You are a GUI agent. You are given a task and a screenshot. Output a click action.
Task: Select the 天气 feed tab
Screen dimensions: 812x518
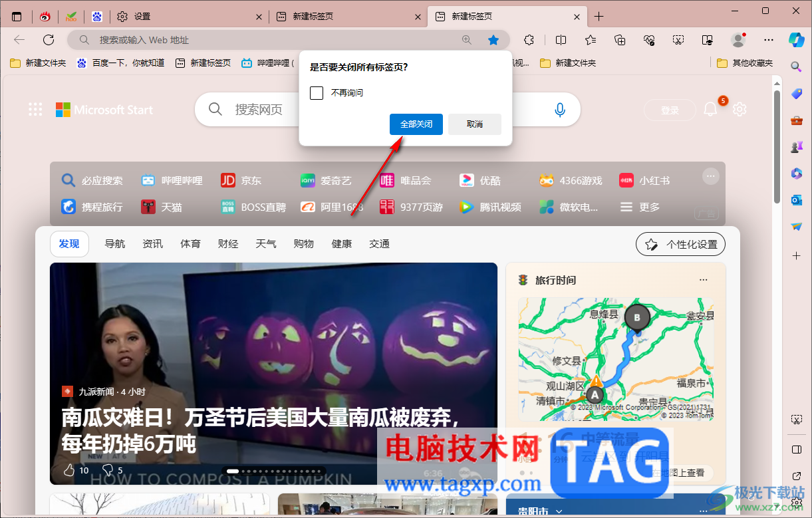click(x=266, y=244)
